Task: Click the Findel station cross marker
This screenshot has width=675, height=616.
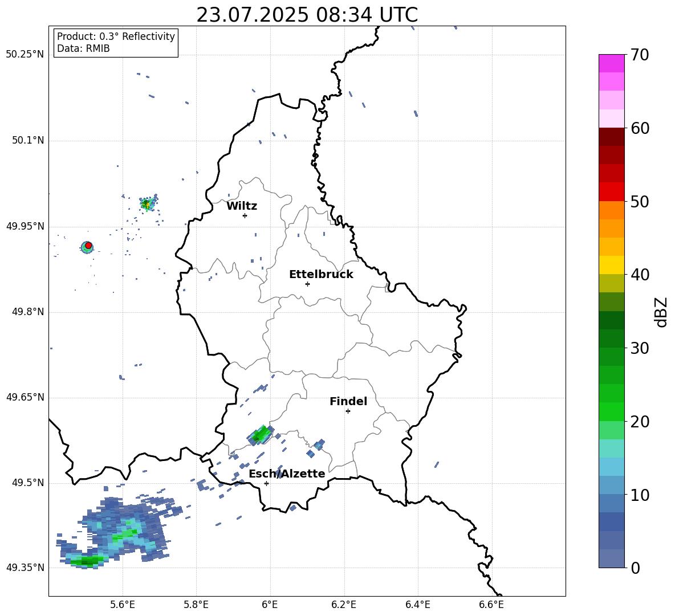Action: pyautogui.click(x=348, y=411)
